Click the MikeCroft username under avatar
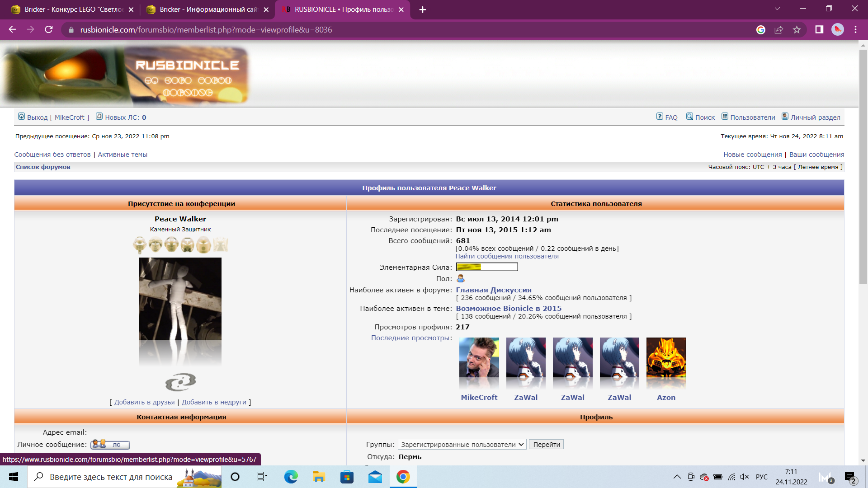The height and width of the screenshot is (488, 868). [x=479, y=398]
